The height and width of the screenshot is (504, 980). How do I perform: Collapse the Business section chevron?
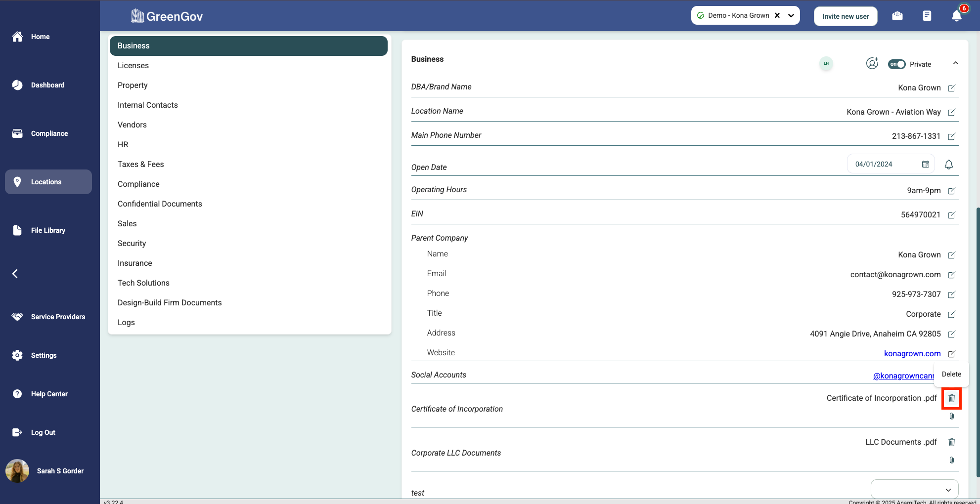tap(955, 63)
